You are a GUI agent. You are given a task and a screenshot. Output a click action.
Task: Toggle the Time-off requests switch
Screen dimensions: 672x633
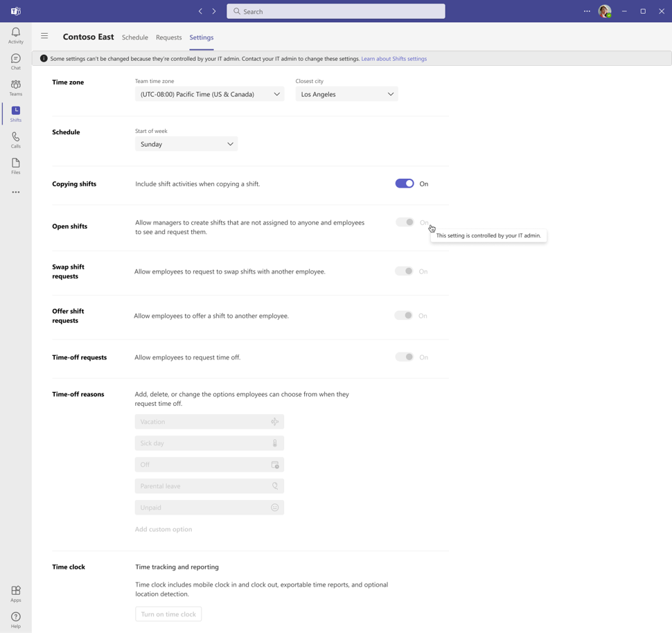tap(404, 357)
